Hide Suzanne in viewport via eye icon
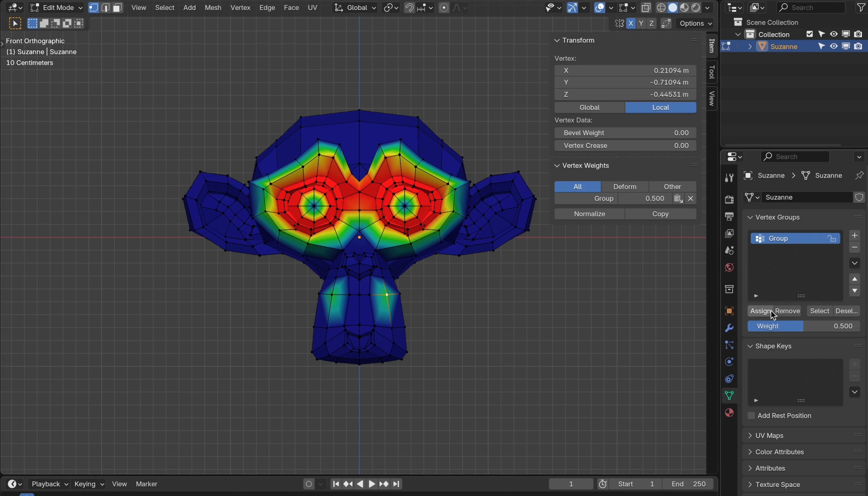The width and height of the screenshot is (868, 496). (x=834, y=46)
